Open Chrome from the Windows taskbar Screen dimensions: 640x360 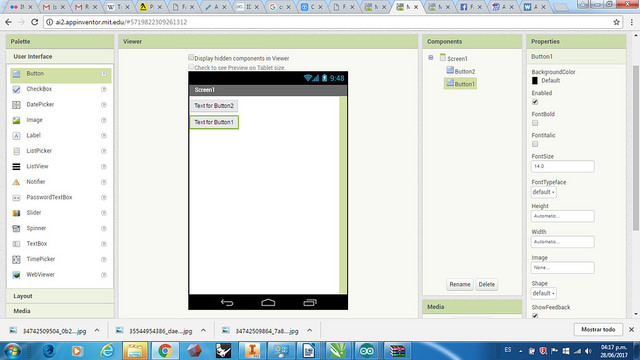pyautogui.click(x=165, y=351)
